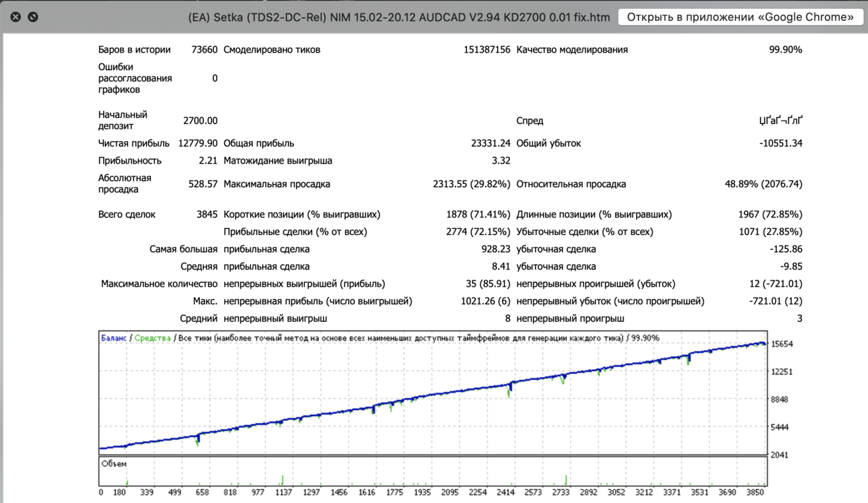Click the chart axis value 12251
The image size is (868, 503).
(x=782, y=372)
